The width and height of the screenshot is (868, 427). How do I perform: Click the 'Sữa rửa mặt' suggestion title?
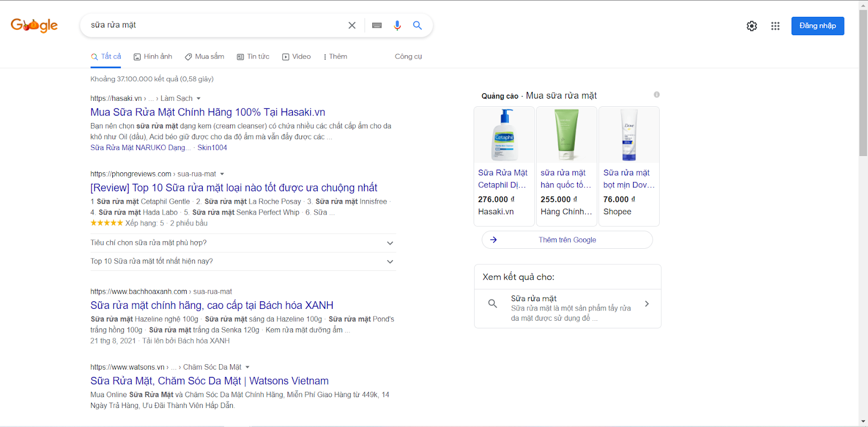[534, 298]
